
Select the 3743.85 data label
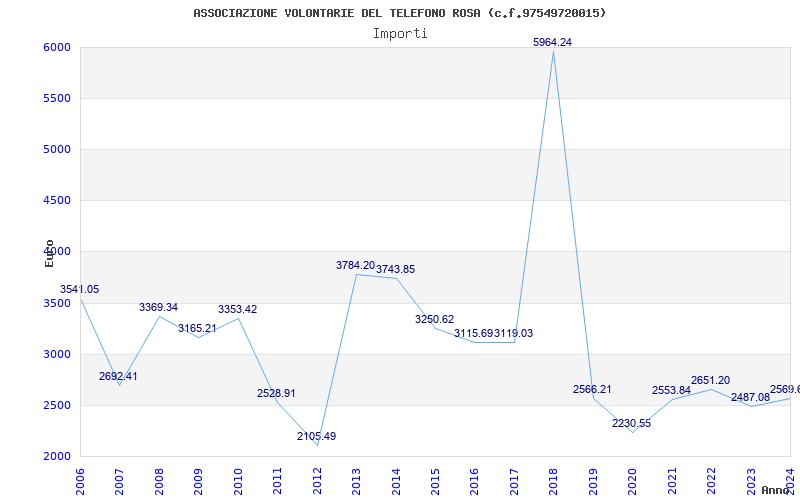[x=395, y=269]
